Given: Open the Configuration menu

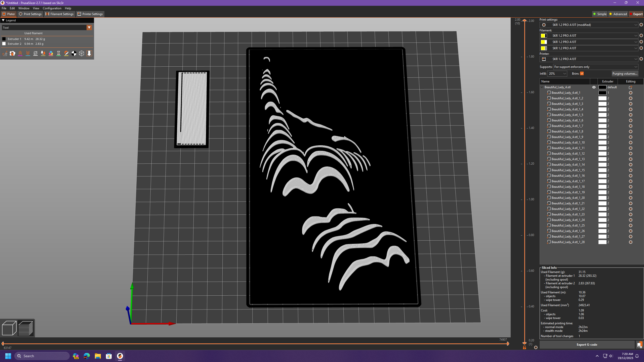Looking at the screenshot, I should [52, 8].
